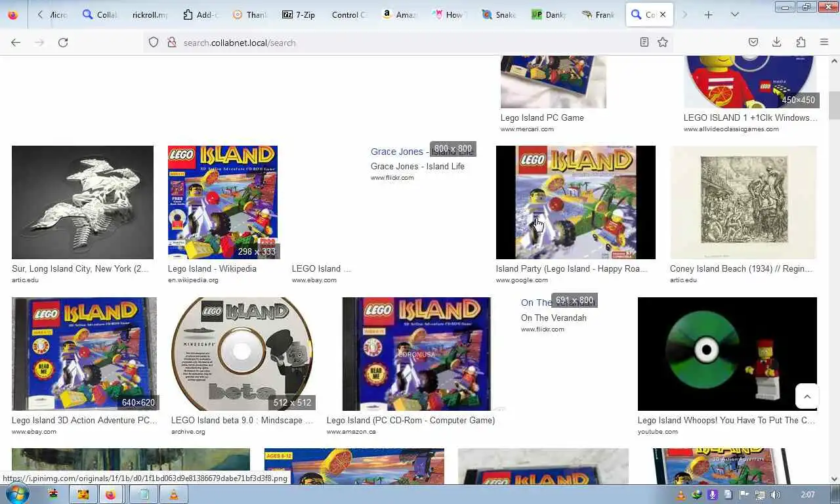Open the LEGO ISLAND 1 +1Clk Windows disc thumbnail
Image resolution: width=840 pixels, height=504 pixels.
(750, 82)
